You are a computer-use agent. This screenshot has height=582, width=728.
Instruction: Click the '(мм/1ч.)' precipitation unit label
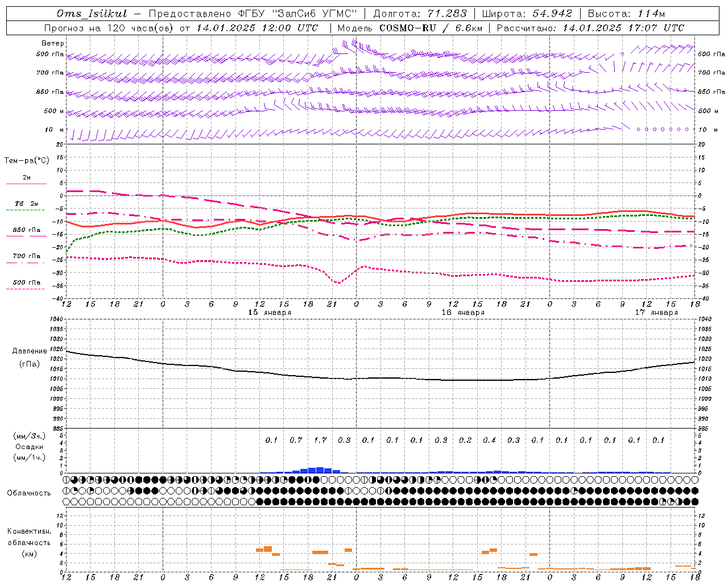tap(30, 458)
